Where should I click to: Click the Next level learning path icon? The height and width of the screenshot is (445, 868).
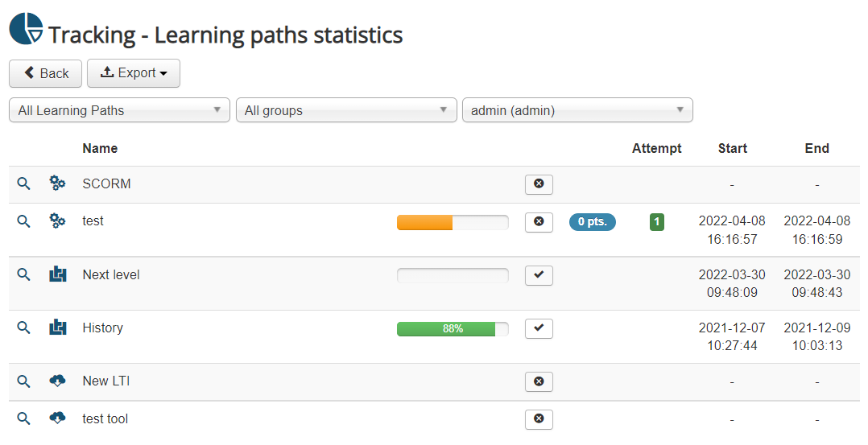(57, 274)
